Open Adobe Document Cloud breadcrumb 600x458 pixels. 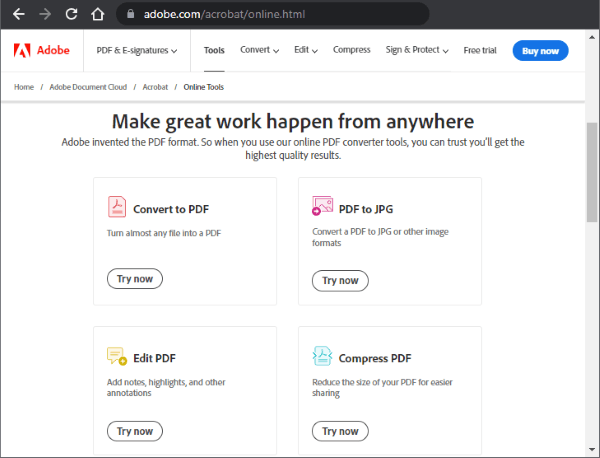pyautogui.click(x=88, y=87)
